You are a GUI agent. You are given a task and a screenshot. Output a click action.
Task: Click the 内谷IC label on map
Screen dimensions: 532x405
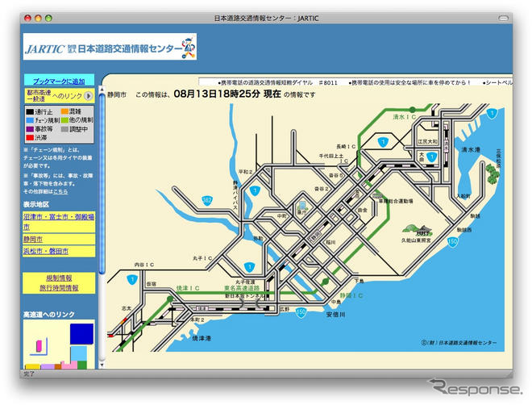144,265
